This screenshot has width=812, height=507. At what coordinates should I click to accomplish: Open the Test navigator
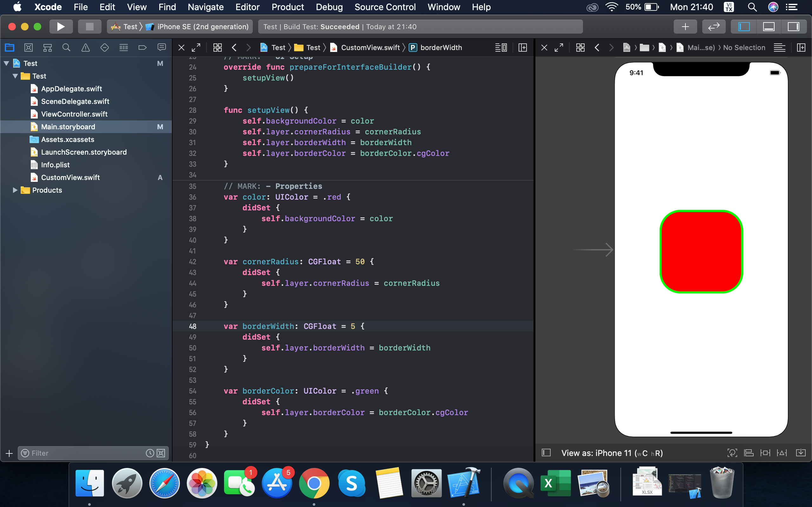104,47
